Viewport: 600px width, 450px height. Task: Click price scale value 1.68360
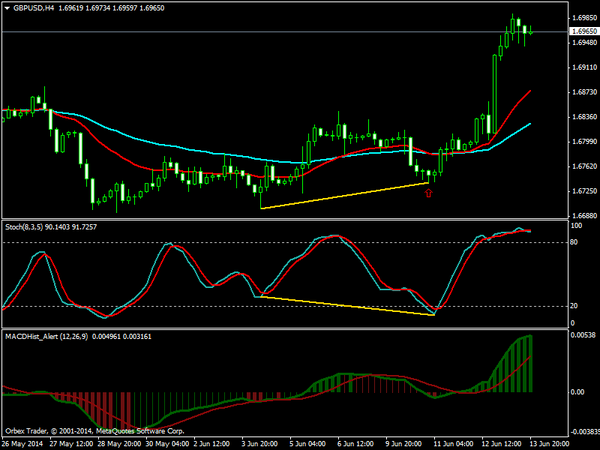tap(584, 117)
